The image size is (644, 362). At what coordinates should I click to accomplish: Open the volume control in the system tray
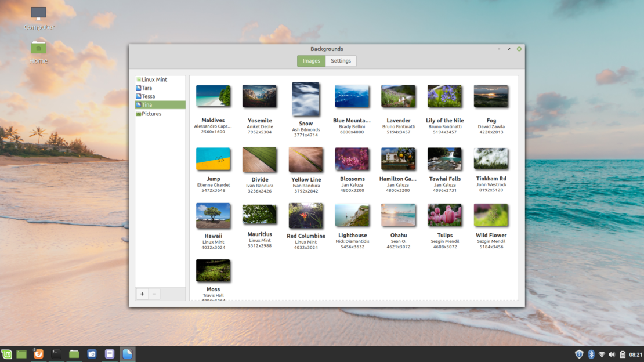coord(612,353)
